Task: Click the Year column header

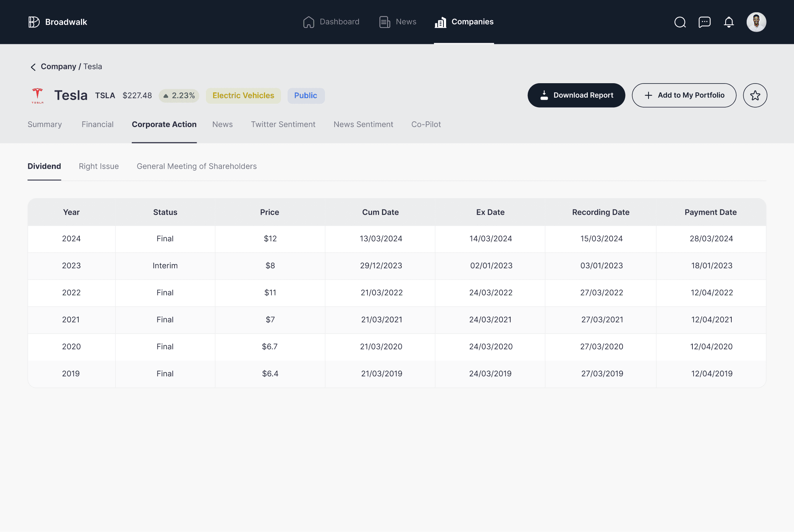Action: click(x=71, y=212)
